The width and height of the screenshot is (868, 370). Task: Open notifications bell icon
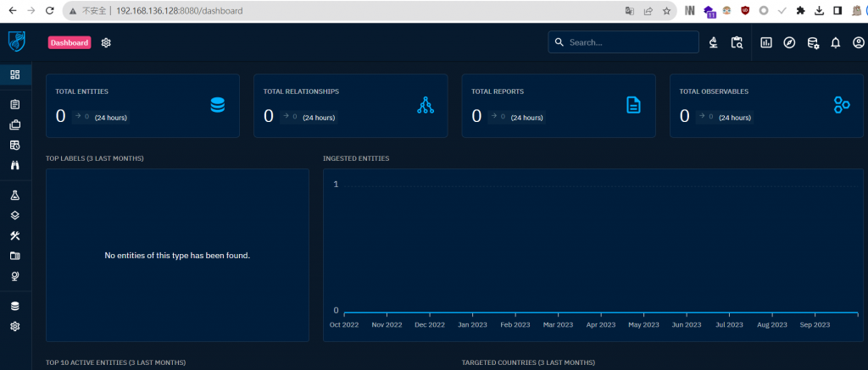tap(835, 42)
